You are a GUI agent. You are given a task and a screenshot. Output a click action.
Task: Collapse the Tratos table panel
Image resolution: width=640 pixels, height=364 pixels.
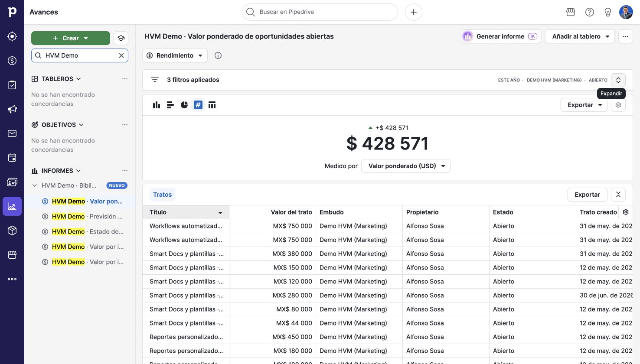[618, 195]
